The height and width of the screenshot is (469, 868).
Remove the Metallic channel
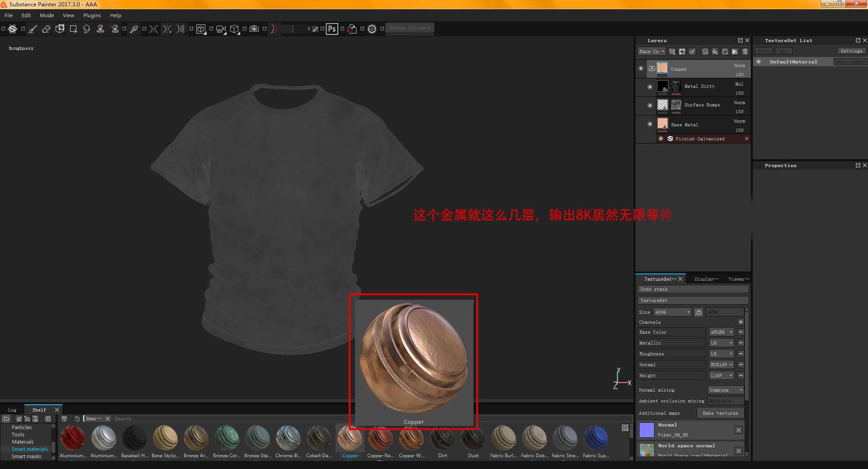[x=740, y=343]
